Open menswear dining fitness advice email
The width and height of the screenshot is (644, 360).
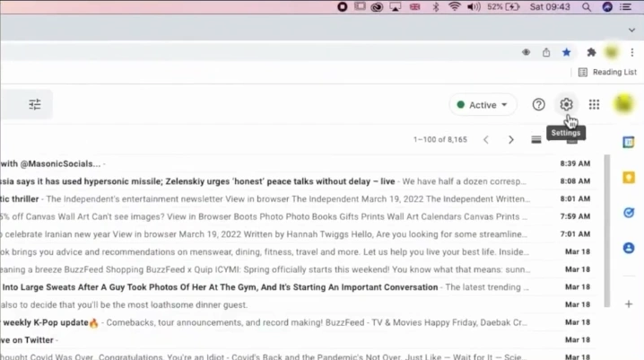(296, 252)
